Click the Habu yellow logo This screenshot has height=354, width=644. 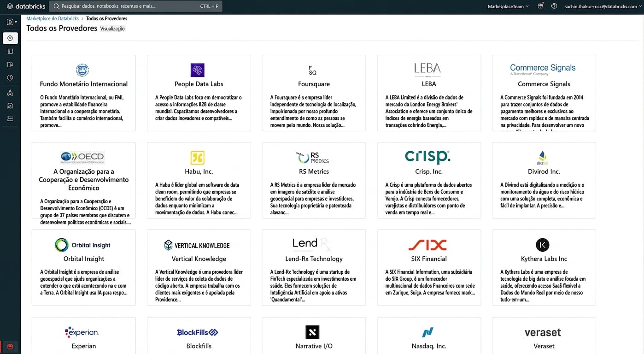[198, 158]
